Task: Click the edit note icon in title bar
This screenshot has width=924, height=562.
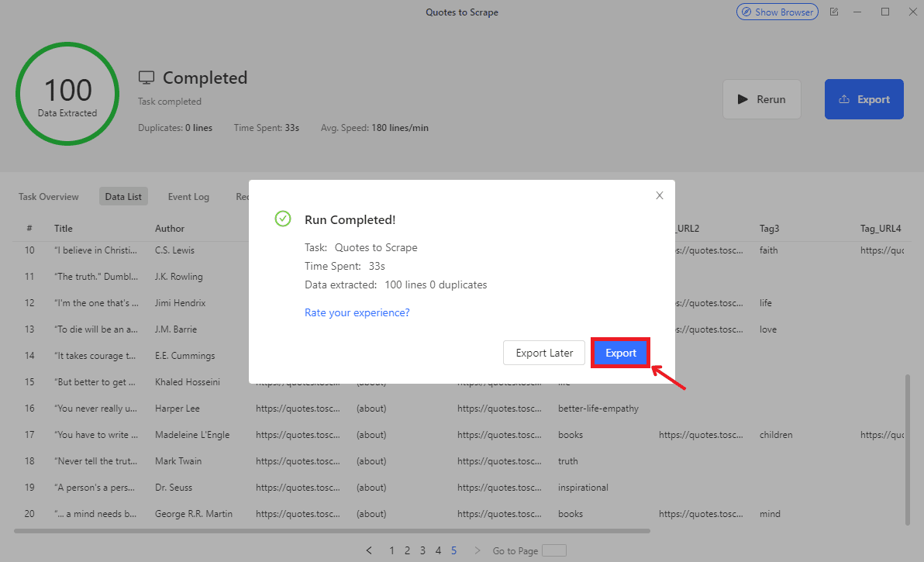Action: point(834,12)
